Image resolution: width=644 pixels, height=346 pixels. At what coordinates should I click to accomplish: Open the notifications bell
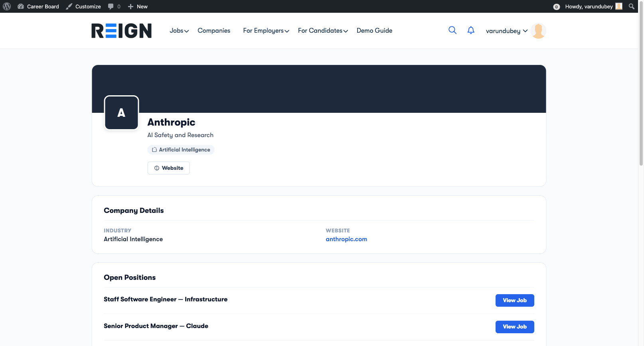pos(471,30)
